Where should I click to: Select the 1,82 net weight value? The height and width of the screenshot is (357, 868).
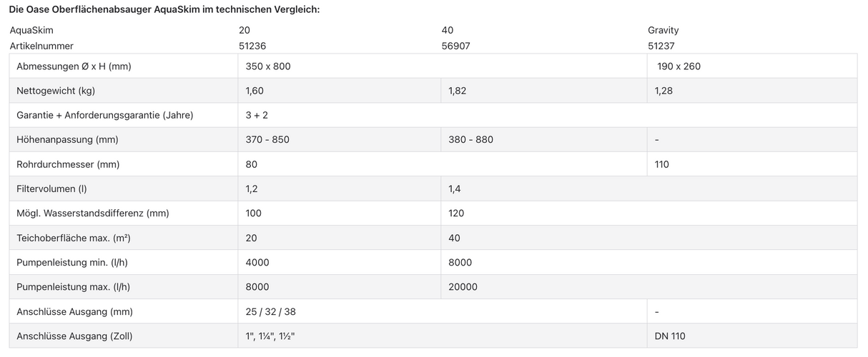coord(458,91)
